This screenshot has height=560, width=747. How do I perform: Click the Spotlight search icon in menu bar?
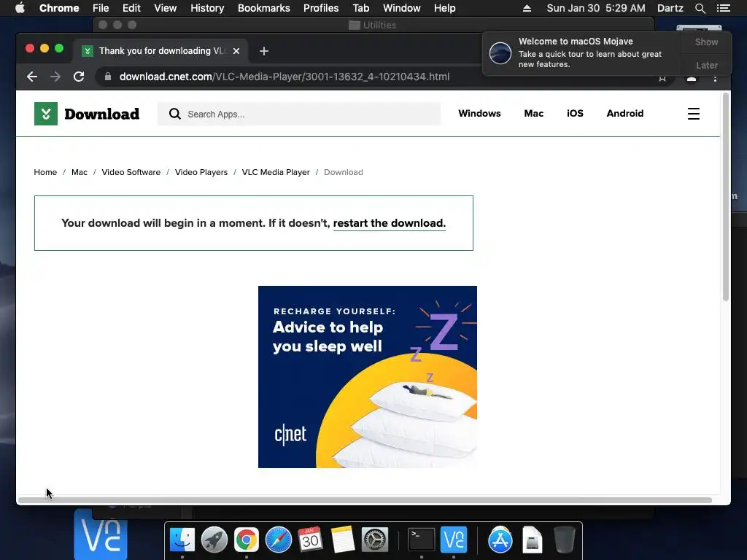[x=700, y=8]
